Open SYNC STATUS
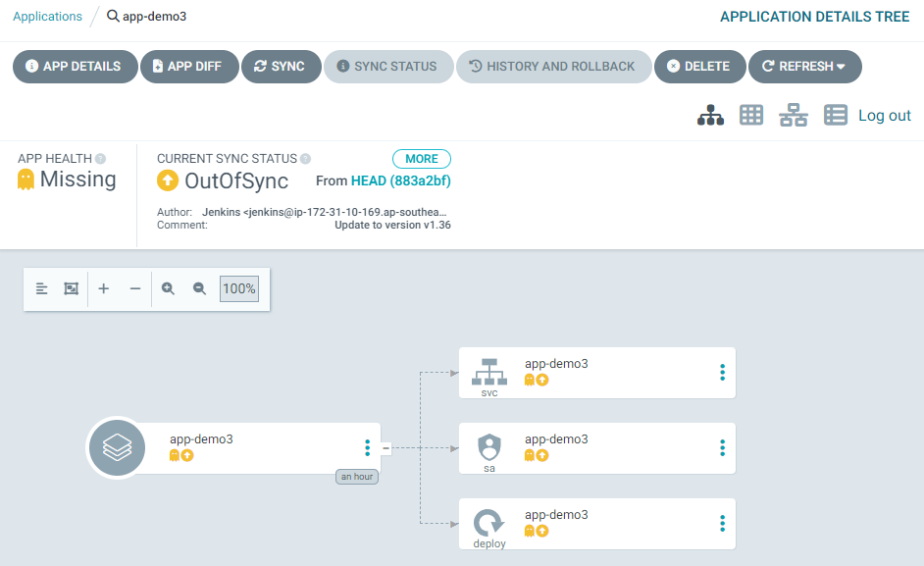The width and height of the screenshot is (924, 566). (x=389, y=67)
